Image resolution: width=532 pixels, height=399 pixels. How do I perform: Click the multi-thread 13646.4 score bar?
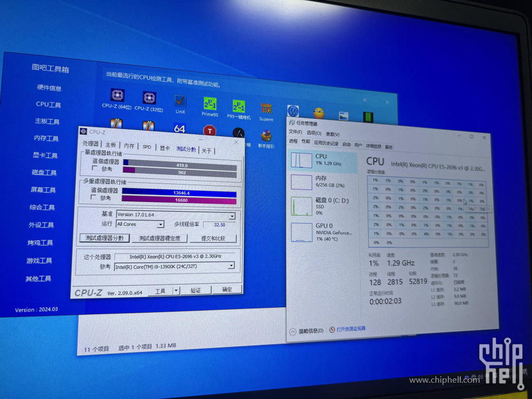pyautogui.click(x=179, y=193)
